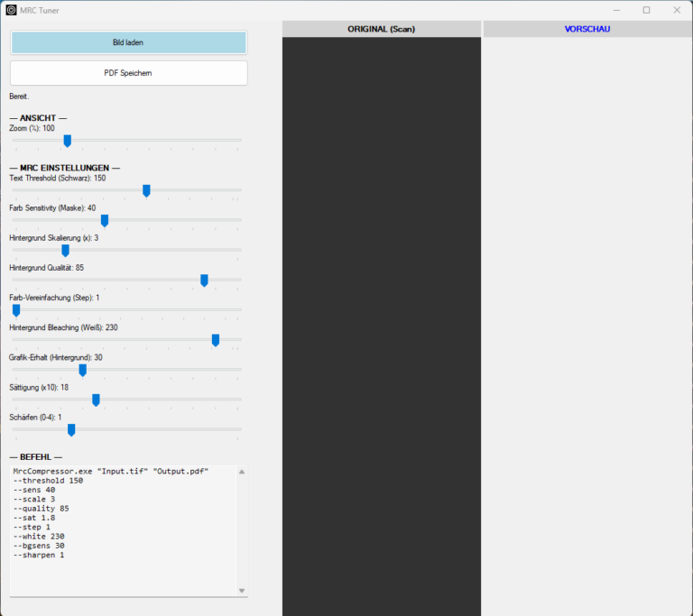This screenshot has width=693, height=616.
Task: Click the Farb-Vereinfachung slider handle
Action: point(16,310)
